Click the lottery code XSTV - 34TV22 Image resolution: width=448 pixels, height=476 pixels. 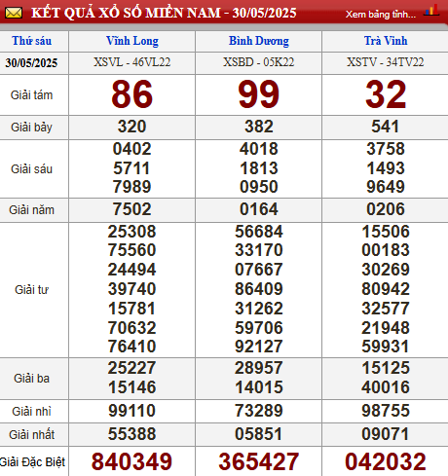pos(386,62)
